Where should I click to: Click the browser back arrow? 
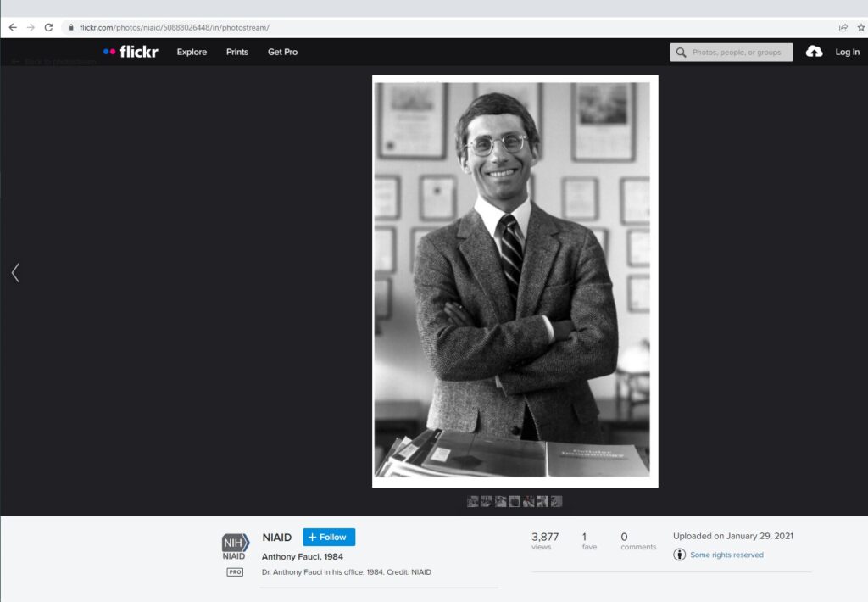coord(13,27)
